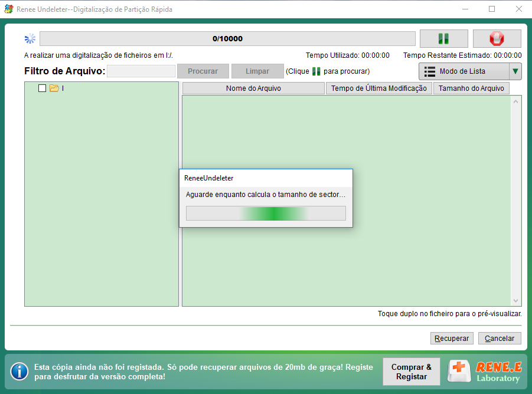Viewport: 532px width, 394px height.
Task: Click the scrollbar down arrow in file list
Action: tap(515, 300)
